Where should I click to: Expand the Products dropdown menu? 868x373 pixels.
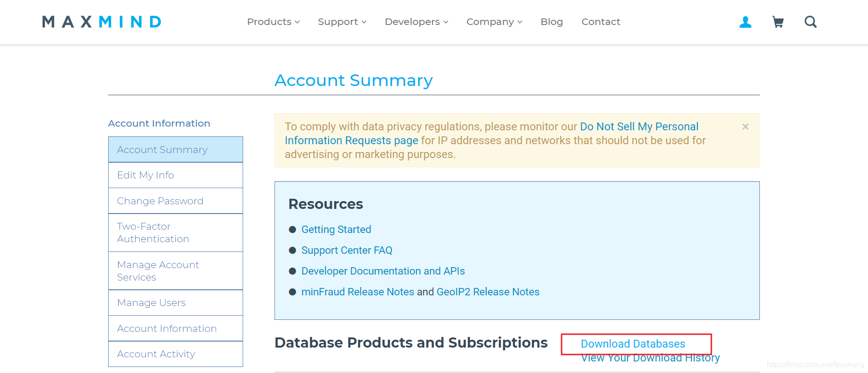click(273, 22)
